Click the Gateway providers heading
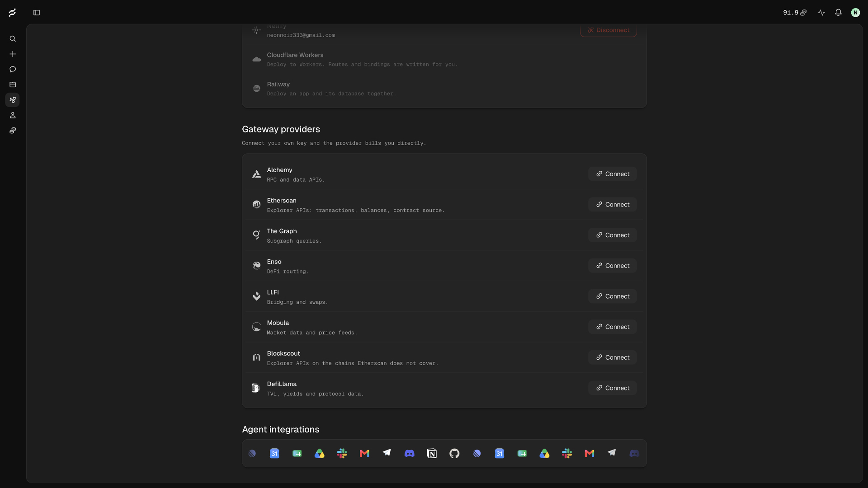The image size is (868, 488). click(281, 129)
